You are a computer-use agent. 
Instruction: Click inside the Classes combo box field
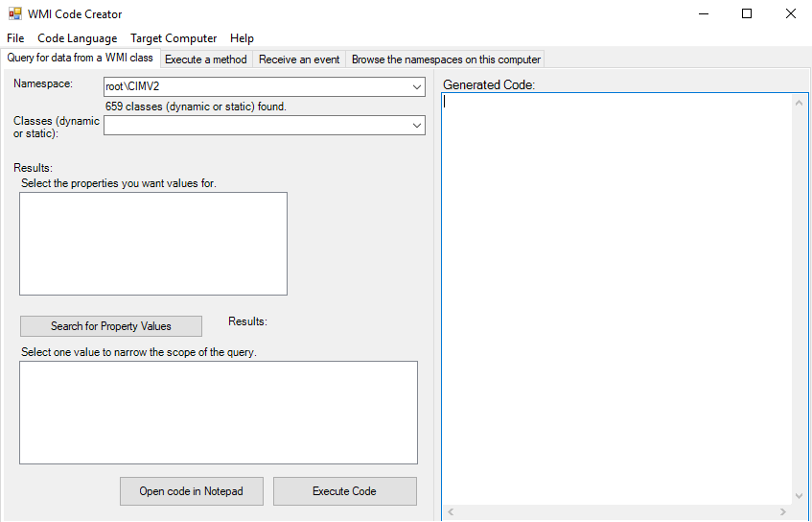[257, 126]
